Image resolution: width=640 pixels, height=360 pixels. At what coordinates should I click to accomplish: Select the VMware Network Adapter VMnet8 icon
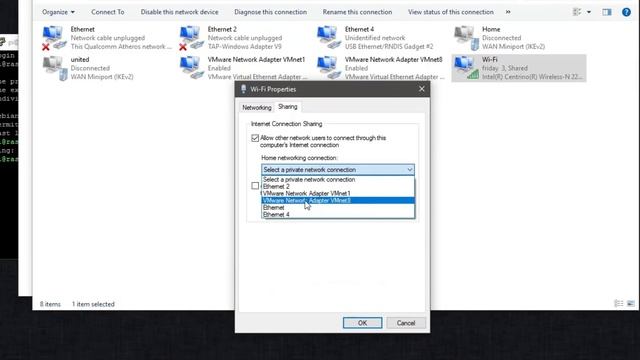pyautogui.click(x=329, y=68)
